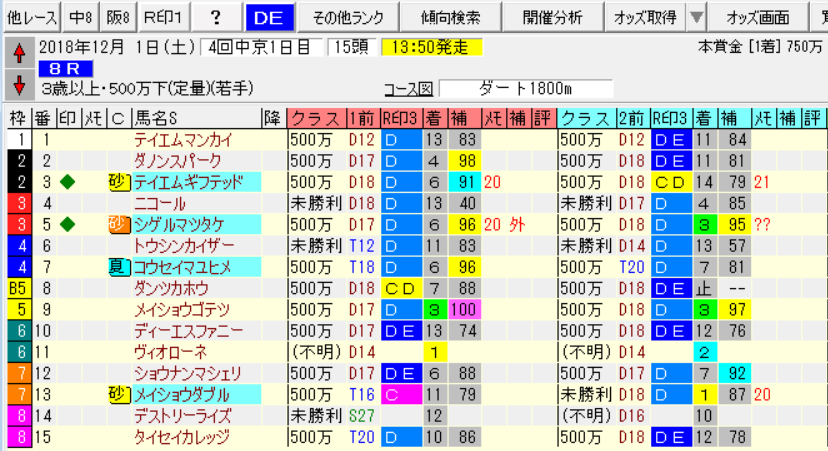This screenshot has height=451, width=828.
Task: Select horse デストリーライズ
Action: click(x=182, y=416)
